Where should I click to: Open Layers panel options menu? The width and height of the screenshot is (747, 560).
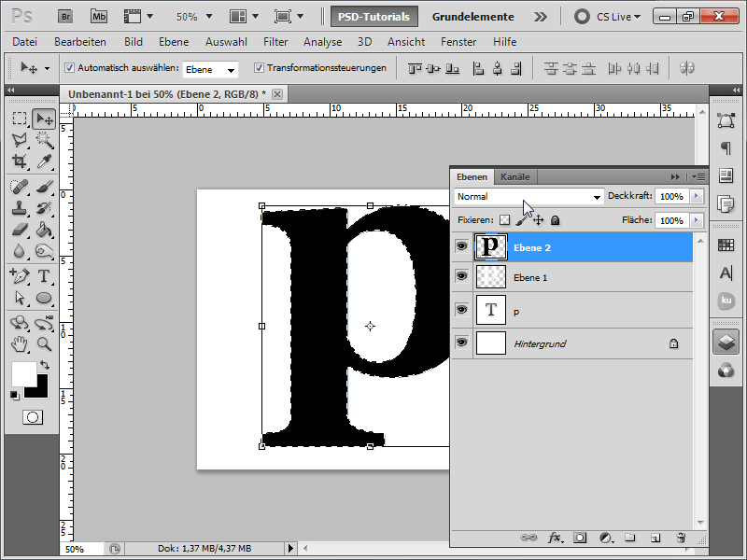pyautogui.click(x=698, y=176)
